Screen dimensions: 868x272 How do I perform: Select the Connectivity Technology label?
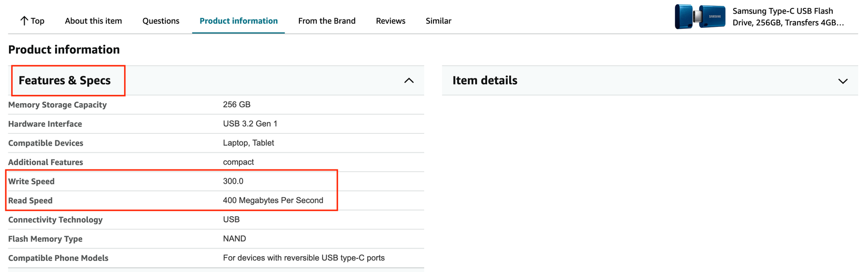click(x=55, y=220)
